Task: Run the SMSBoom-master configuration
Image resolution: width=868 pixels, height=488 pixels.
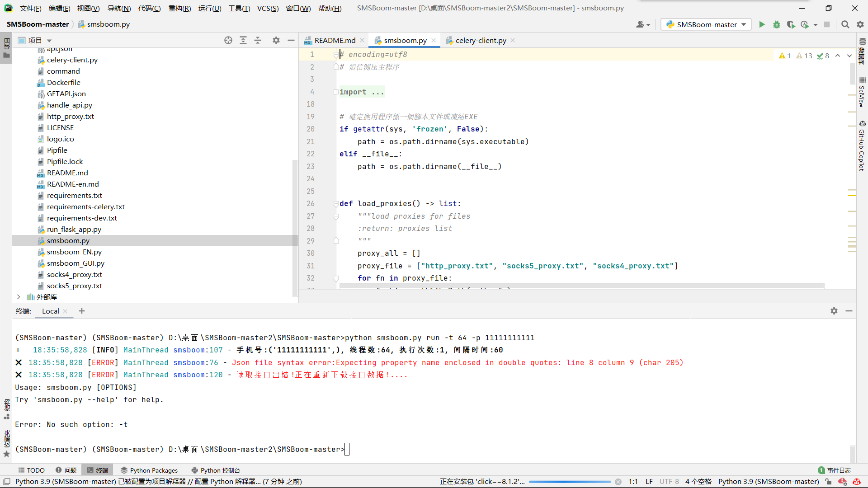Action: [762, 24]
